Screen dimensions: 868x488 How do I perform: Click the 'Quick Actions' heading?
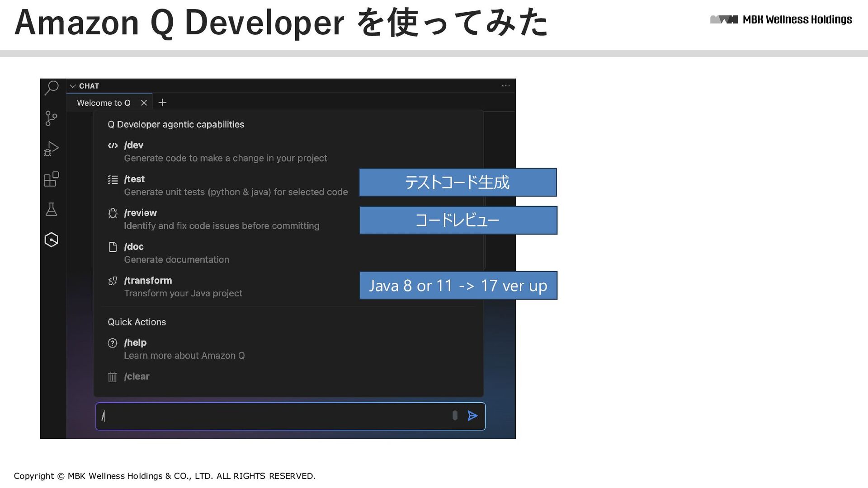137,322
